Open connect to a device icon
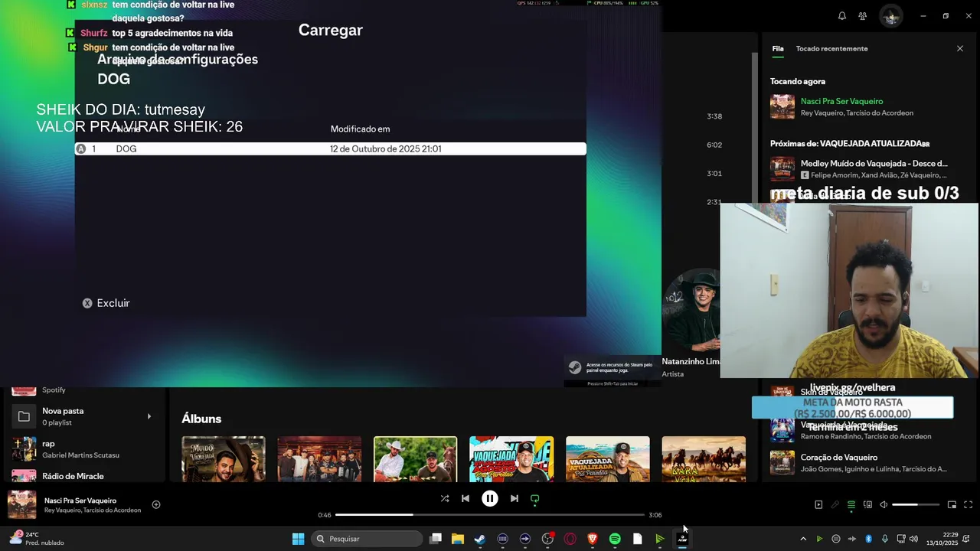 click(867, 504)
